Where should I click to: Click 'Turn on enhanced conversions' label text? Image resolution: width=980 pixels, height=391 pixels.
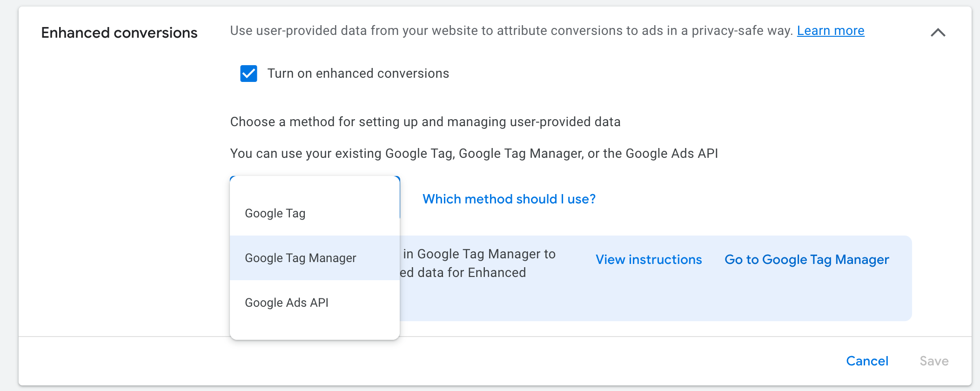pyautogui.click(x=358, y=74)
